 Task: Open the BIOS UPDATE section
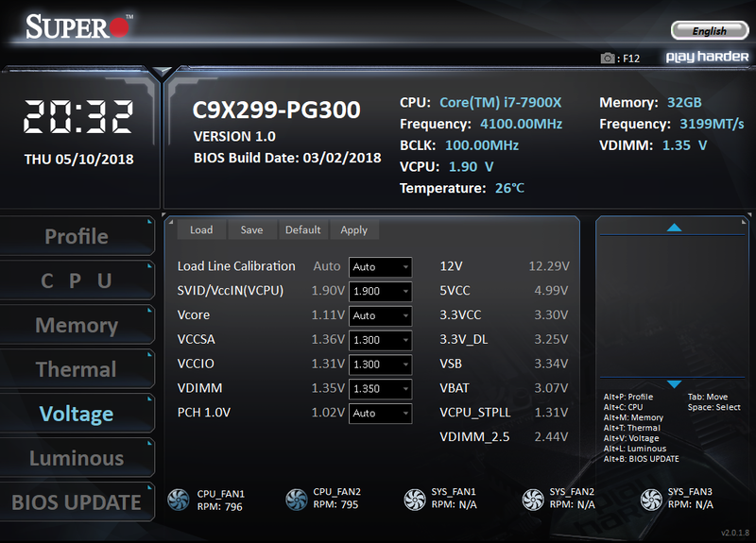(x=77, y=502)
